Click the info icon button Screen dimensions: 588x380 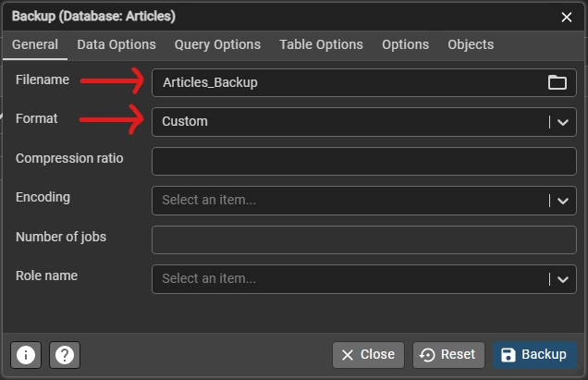tap(26, 355)
